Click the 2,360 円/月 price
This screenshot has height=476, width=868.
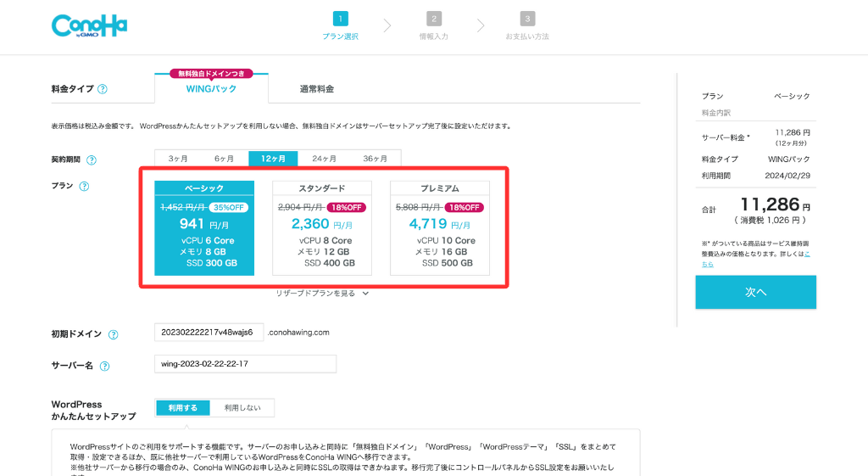click(321, 224)
